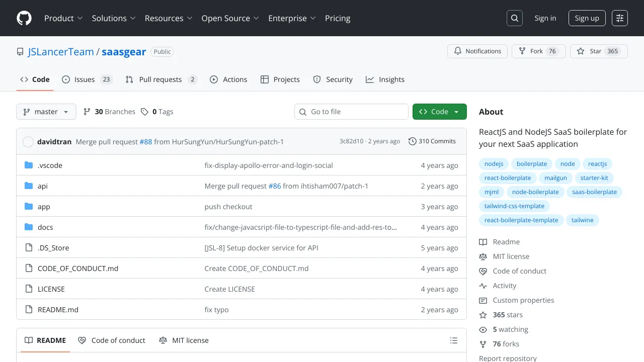Open the nodejs topic tag

coord(494,164)
